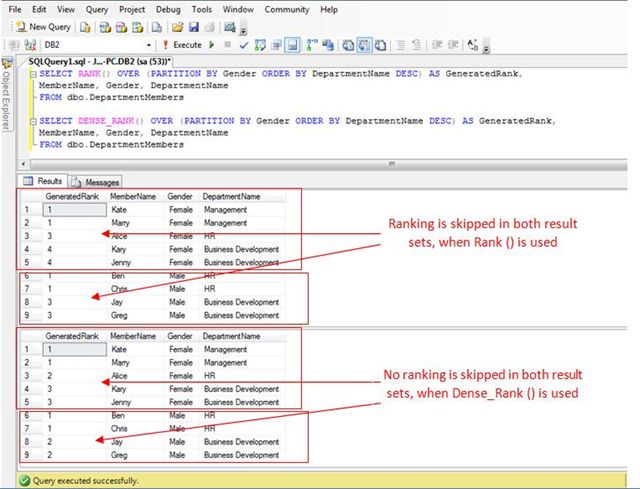640x489 pixels.
Task: Open the Query menu
Action: [x=97, y=9]
